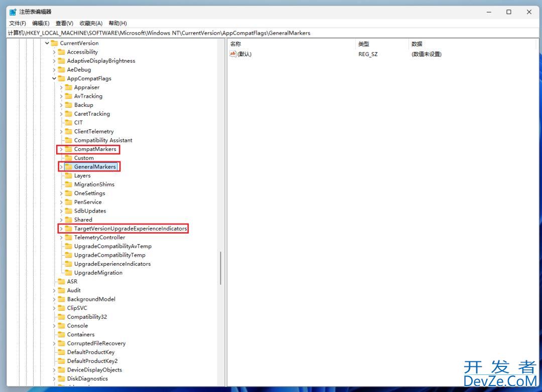Click the Layers folder icon
542x392 pixels.
point(68,175)
